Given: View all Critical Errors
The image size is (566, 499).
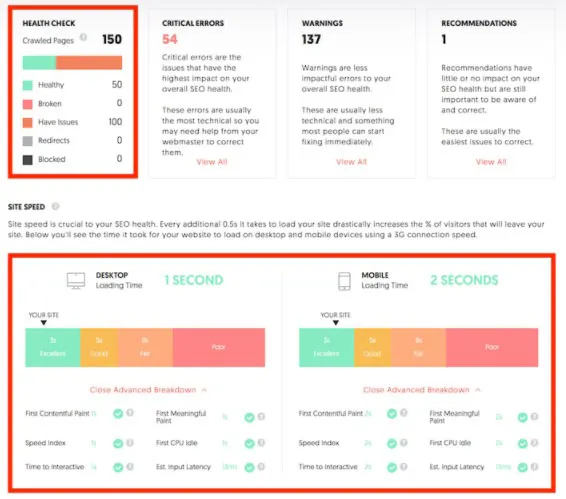Looking at the screenshot, I should click(x=212, y=162).
